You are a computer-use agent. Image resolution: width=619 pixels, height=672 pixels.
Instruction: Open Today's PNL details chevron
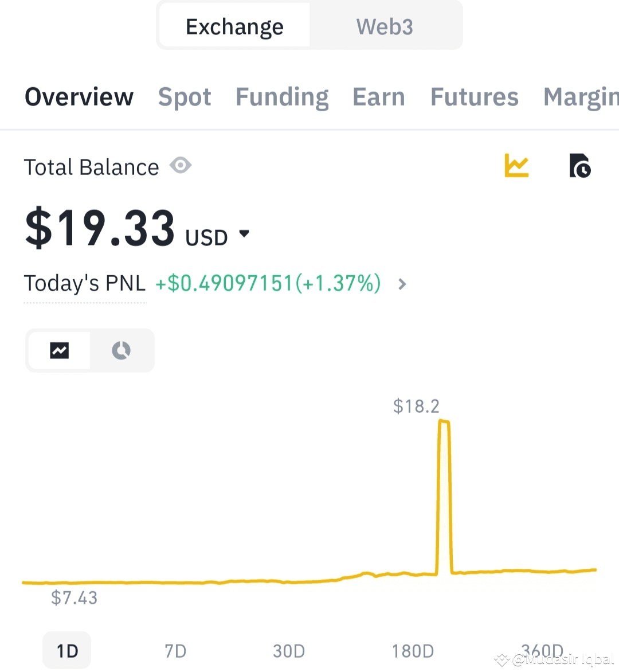402,284
